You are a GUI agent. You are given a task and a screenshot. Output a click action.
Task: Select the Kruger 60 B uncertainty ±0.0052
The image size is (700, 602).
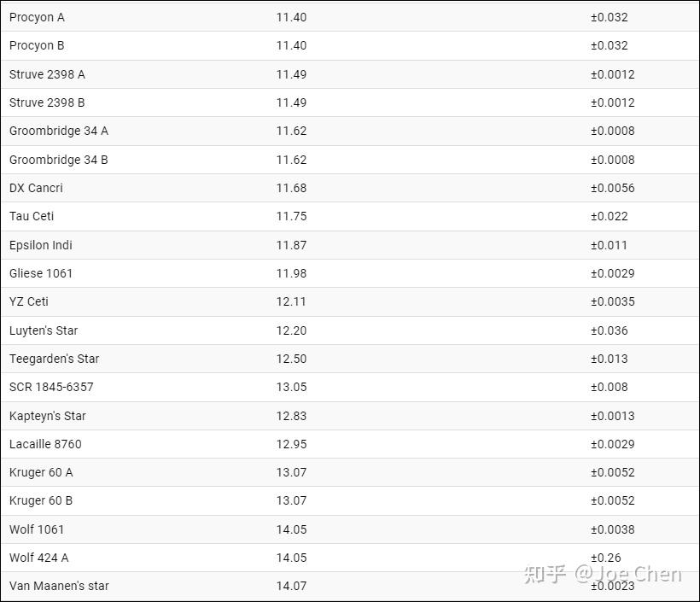tap(613, 500)
